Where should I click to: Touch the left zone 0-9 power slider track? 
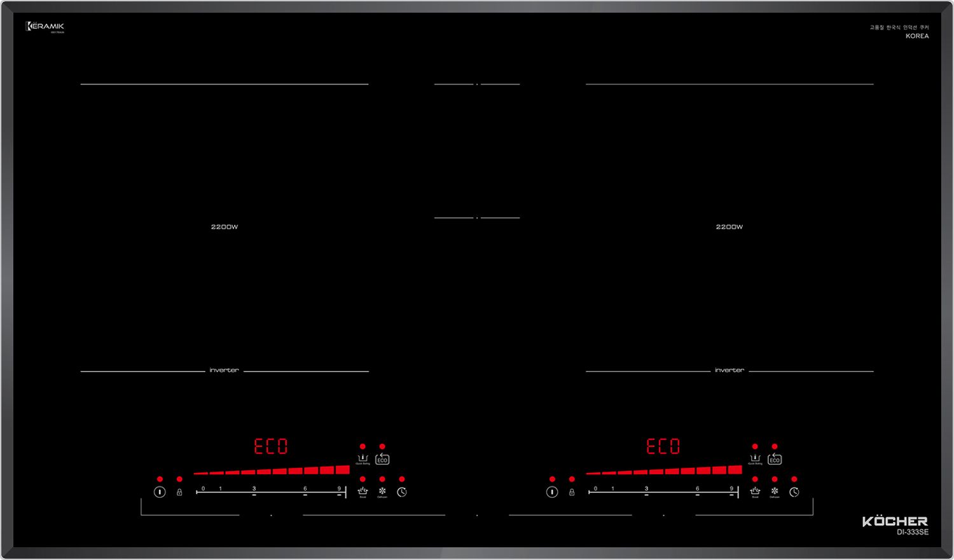tap(271, 492)
